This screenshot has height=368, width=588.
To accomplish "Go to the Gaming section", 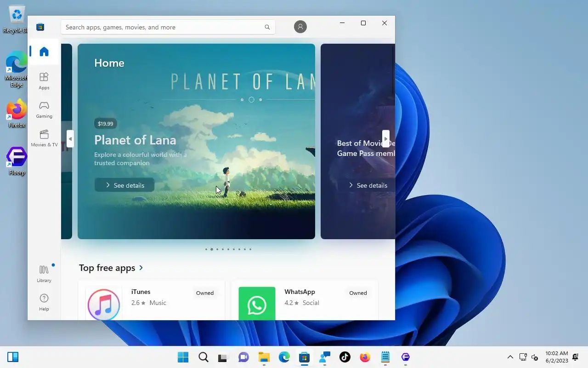I will (44, 110).
